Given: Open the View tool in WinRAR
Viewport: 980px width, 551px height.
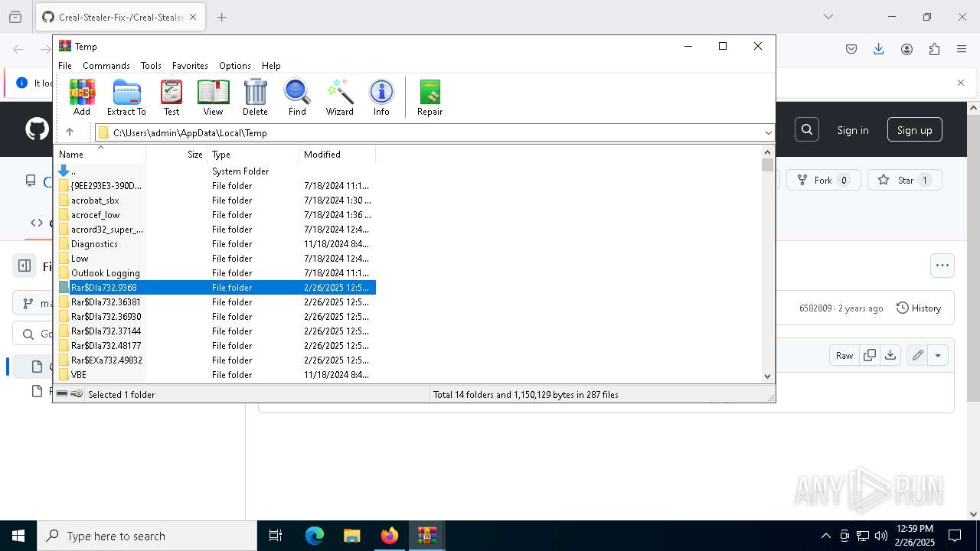Looking at the screenshot, I should click(213, 97).
